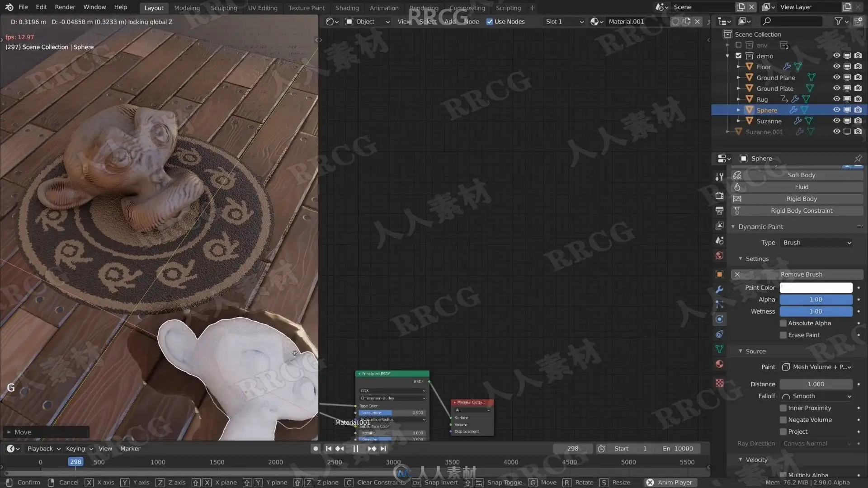Open the Material properties sphere tab
This screenshot has height=488, width=868.
click(719, 364)
